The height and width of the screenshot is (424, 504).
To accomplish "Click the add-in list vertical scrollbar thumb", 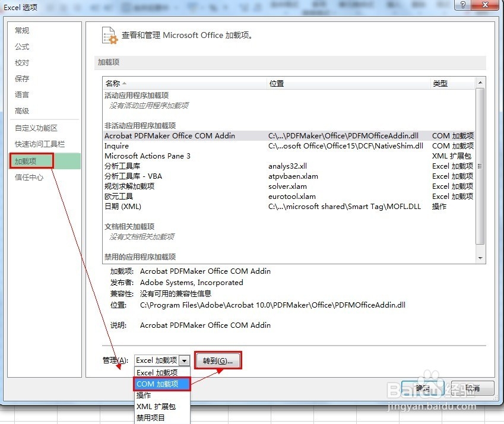I will 480,166.
